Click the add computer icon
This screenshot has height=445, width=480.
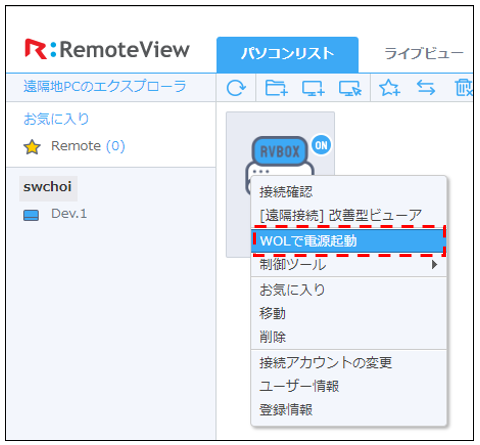point(313,88)
